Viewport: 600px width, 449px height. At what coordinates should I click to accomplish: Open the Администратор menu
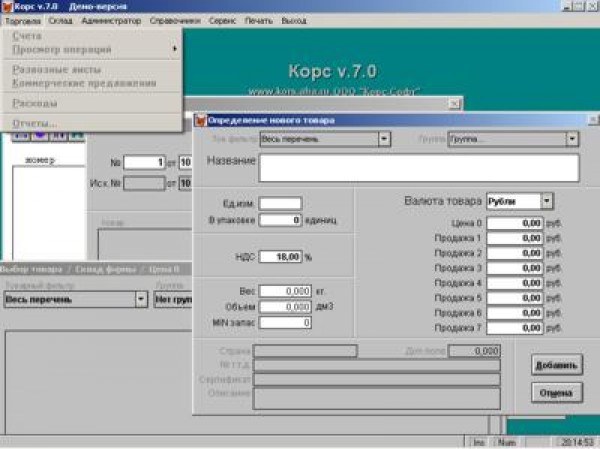point(111,20)
